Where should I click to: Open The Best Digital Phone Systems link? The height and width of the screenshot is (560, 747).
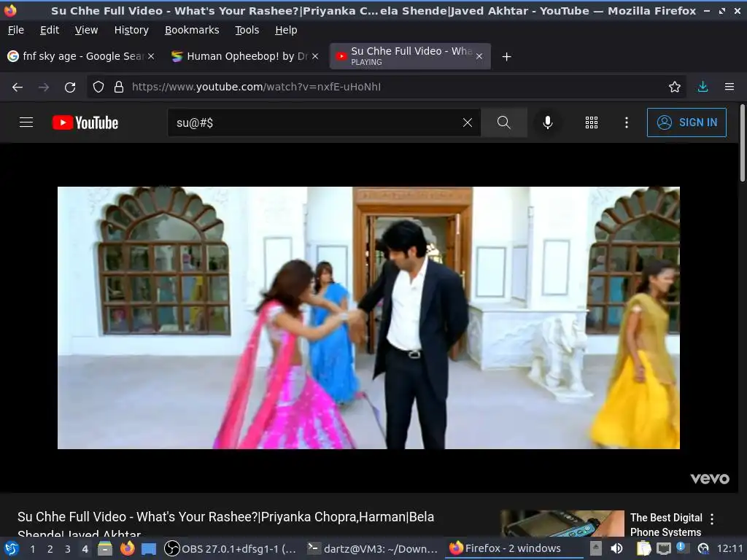tap(666, 524)
